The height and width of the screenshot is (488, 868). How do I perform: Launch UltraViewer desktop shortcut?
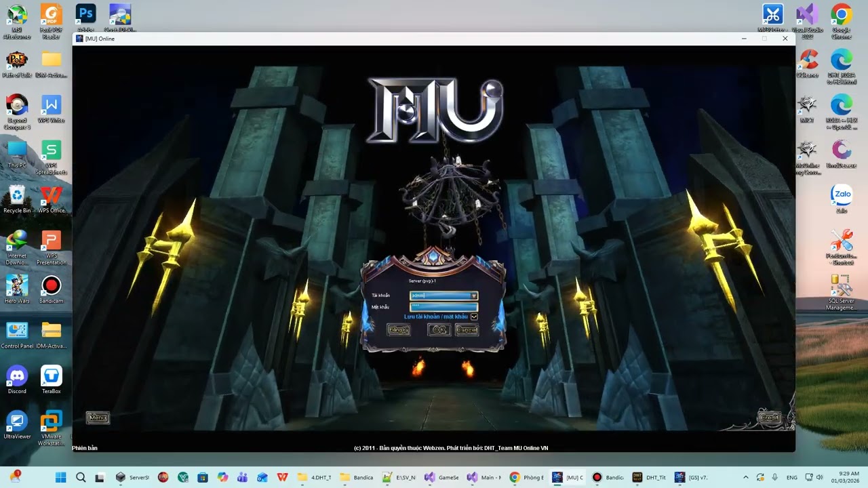(17, 425)
